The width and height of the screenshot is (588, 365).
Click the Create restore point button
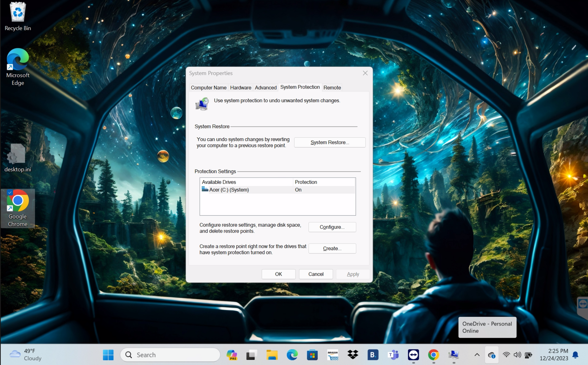pyautogui.click(x=332, y=248)
